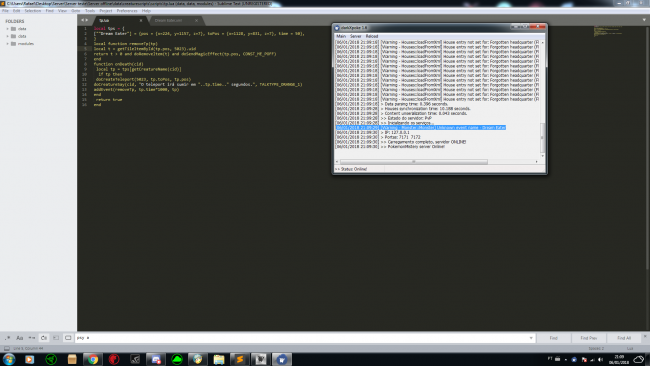650x366 pixels.
Task: Go to next tab with right arrow
Action: (x=87, y=20)
